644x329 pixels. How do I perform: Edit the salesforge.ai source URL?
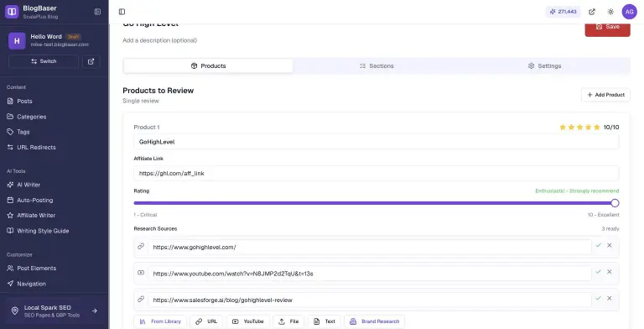[x=370, y=300]
